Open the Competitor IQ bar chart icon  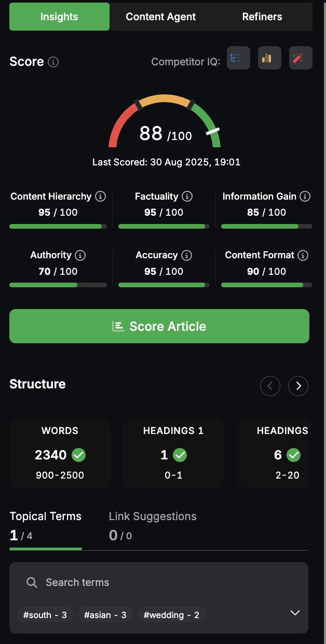point(269,58)
